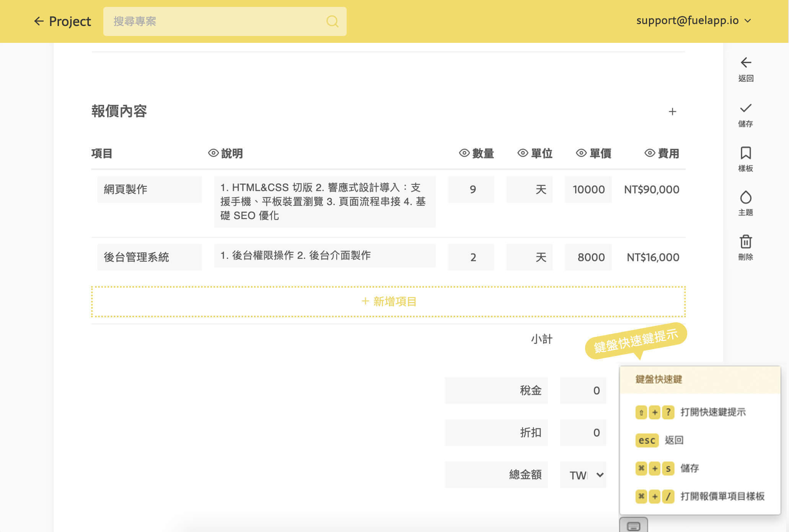Toggle visibility eye for 數量 column
This screenshot has width=789, height=532.
coord(464,153)
